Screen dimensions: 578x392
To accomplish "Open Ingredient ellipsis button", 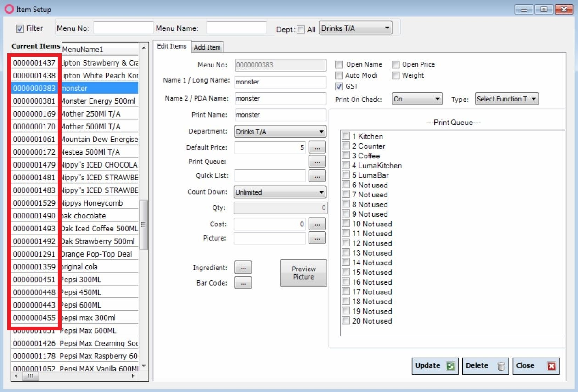I will [x=243, y=268].
